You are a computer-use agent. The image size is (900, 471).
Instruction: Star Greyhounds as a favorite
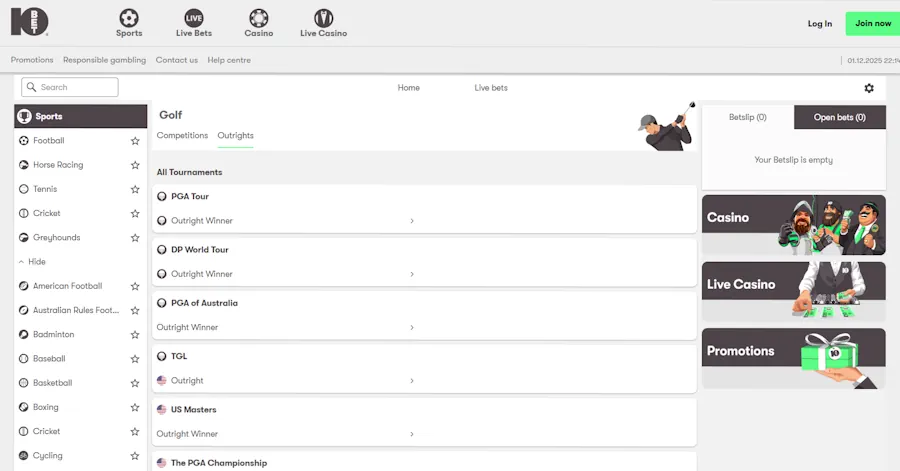pyautogui.click(x=135, y=238)
